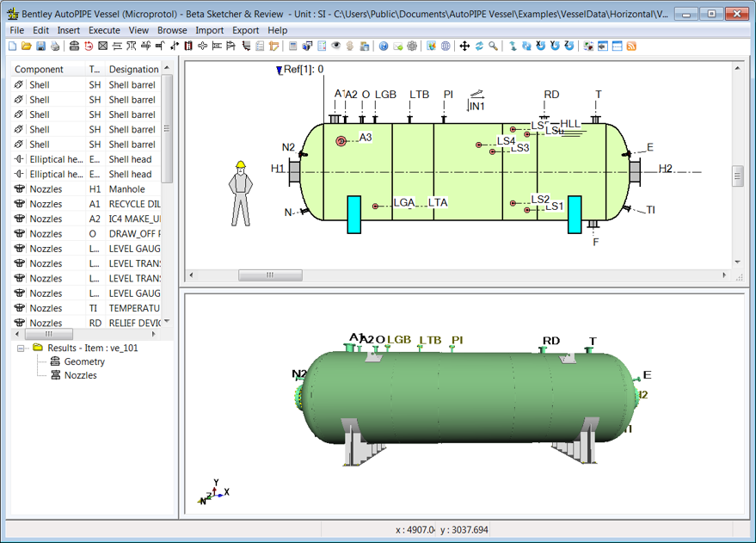
Task: Click the send-by-email envelope icon
Action: point(396,46)
